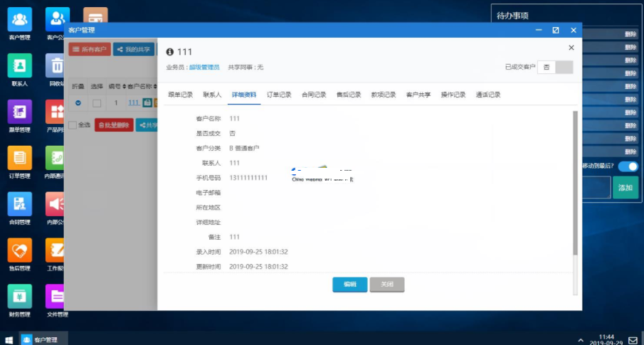Toggle the 已成交客户 switch
Viewport: 644px width, 345px height.
point(555,67)
